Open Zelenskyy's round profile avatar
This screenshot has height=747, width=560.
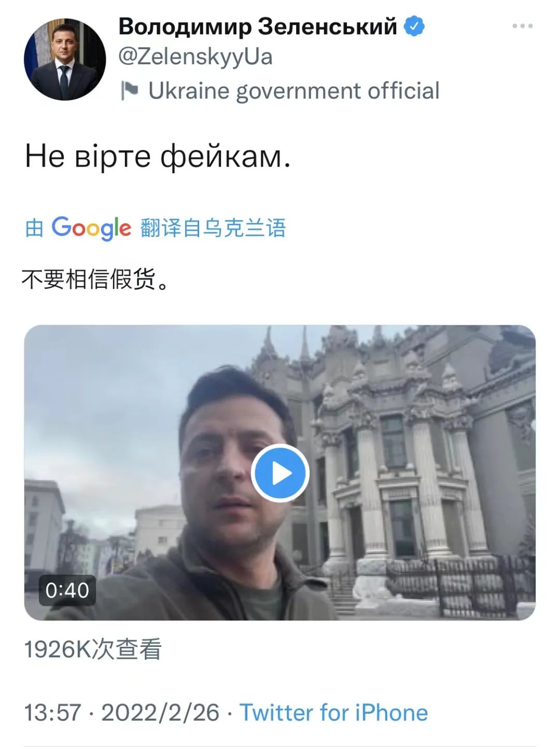coord(65,59)
